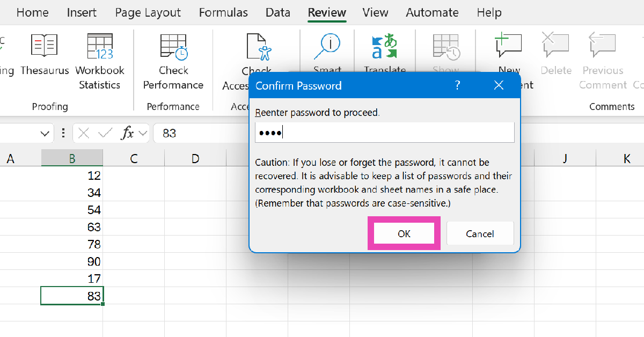Expand the Name Box dropdown arrow
Viewport: 644px width, 337px height.
(x=45, y=133)
